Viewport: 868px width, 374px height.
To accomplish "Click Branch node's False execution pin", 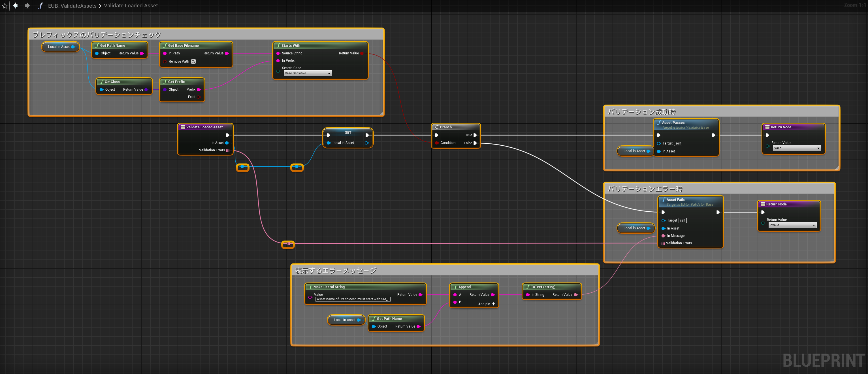I will click(x=475, y=143).
